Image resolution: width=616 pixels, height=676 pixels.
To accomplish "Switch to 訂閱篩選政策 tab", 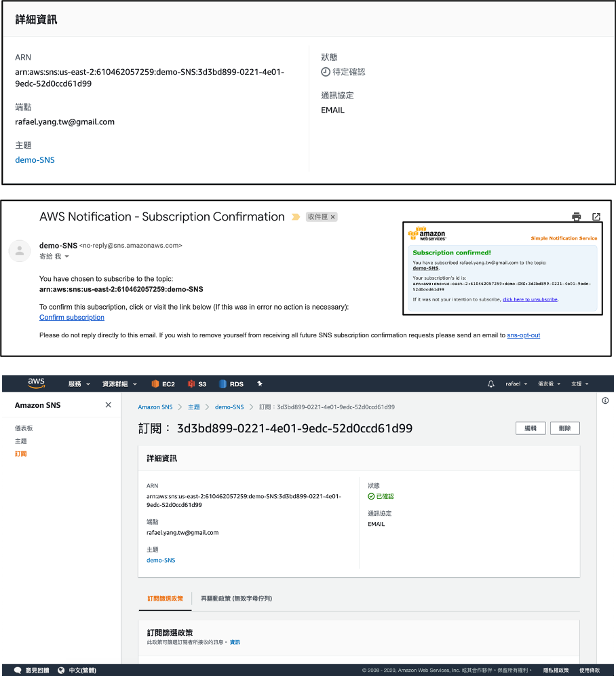I will 165,599.
